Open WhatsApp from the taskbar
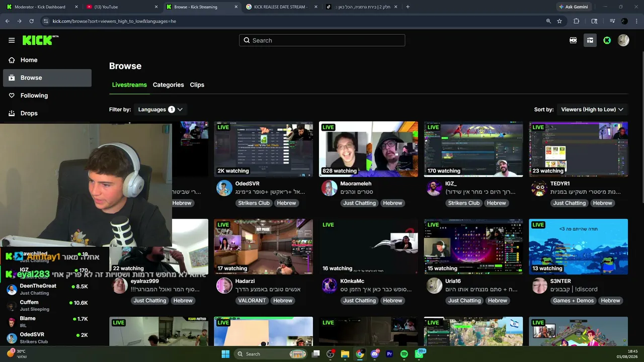 (x=419, y=354)
